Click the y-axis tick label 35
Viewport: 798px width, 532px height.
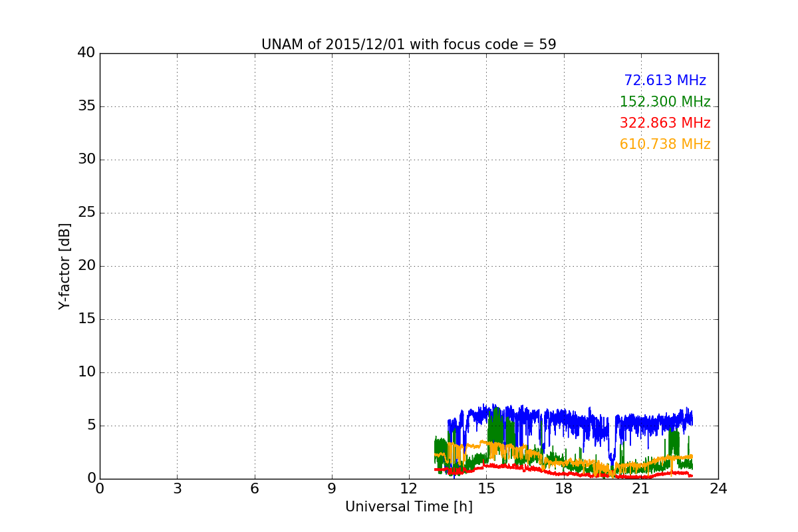(86, 106)
